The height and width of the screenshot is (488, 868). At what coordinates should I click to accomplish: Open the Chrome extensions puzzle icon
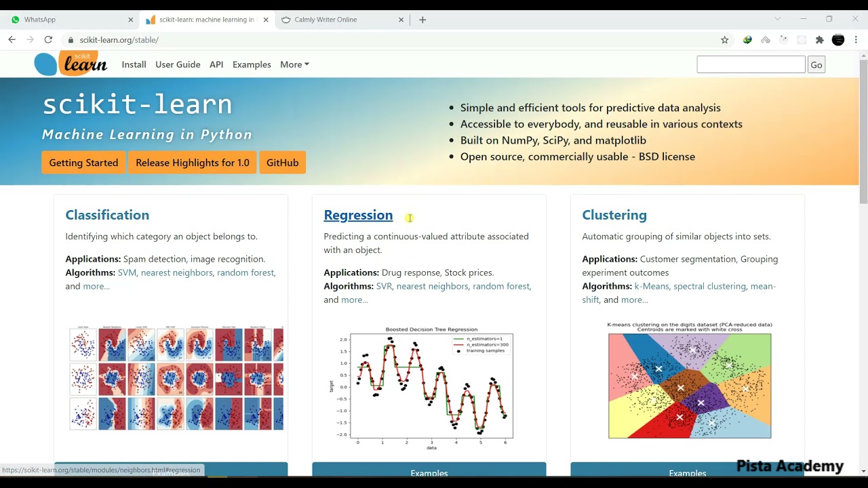click(x=819, y=40)
